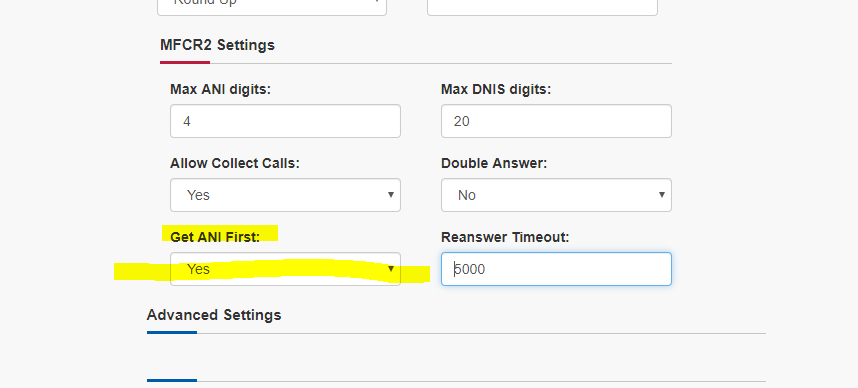Open the Advanced Settings section heading
Image resolution: width=858 pixels, height=388 pixels.
(x=214, y=315)
